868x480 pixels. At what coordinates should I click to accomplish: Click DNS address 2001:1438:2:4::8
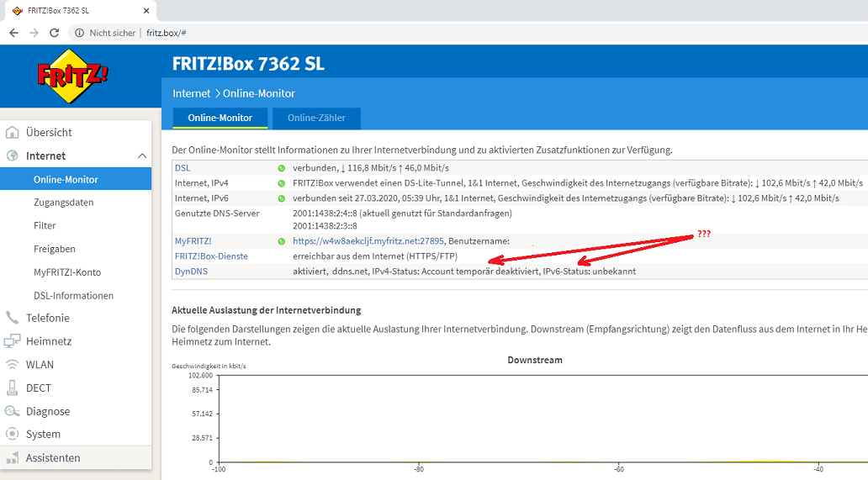point(325,214)
